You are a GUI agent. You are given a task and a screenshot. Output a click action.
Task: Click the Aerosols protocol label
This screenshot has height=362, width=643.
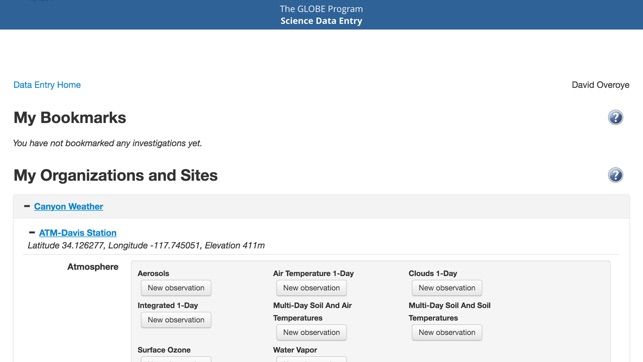tap(153, 273)
